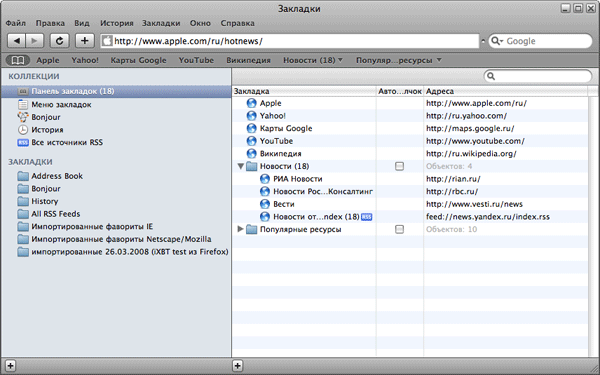Click globe icon next to Вести
The height and width of the screenshot is (375, 600).
point(265,204)
